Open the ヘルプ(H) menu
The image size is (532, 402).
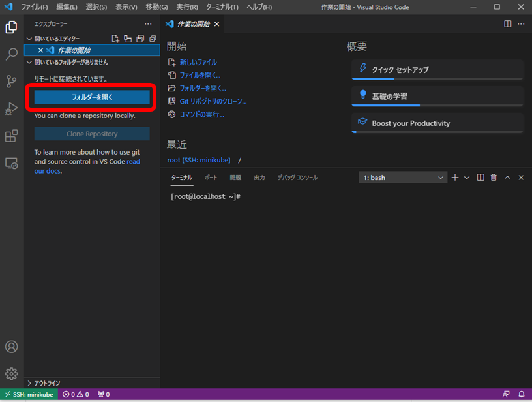259,7
